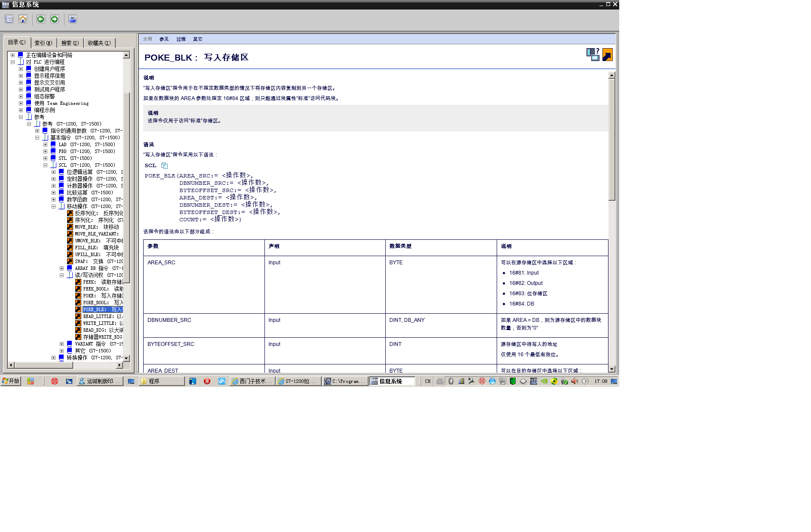Click the tree pane scroll-down arrow
The width and height of the screenshot is (811, 532).
coord(126,358)
